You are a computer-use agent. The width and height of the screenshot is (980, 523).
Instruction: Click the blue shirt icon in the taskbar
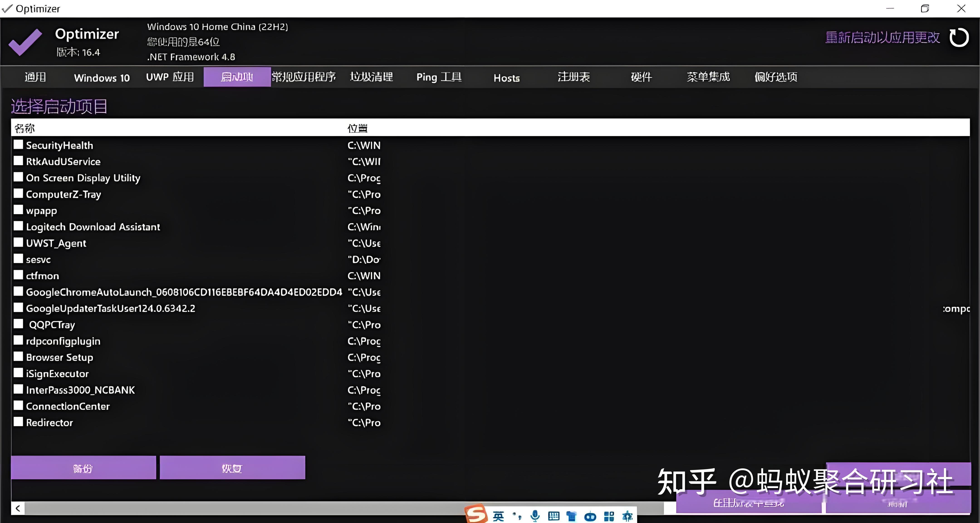(572, 516)
